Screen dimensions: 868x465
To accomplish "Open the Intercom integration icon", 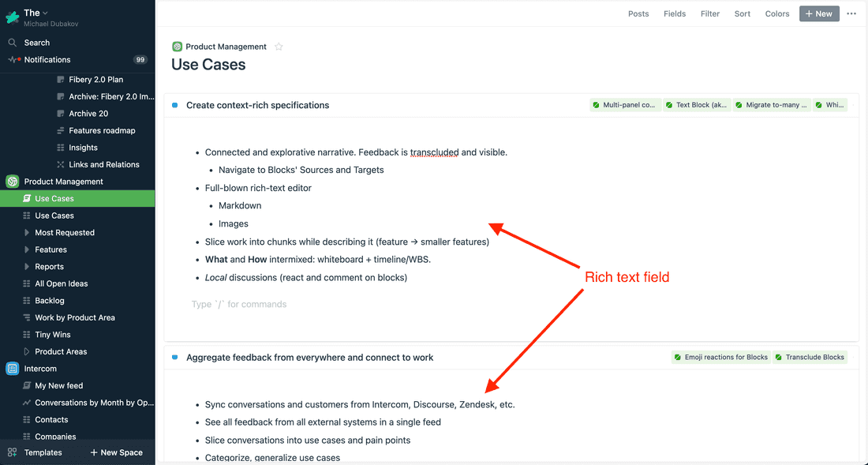I will coord(11,368).
